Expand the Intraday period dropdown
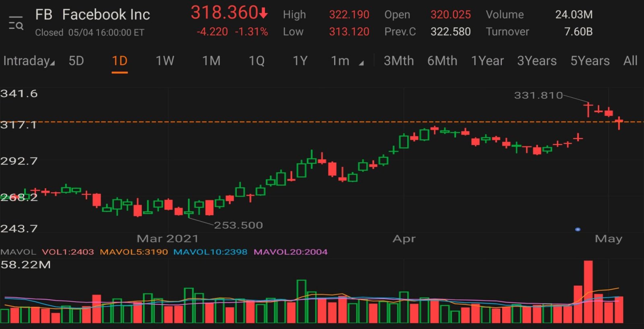This screenshot has height=329, width=644. [x=29, y=61]
